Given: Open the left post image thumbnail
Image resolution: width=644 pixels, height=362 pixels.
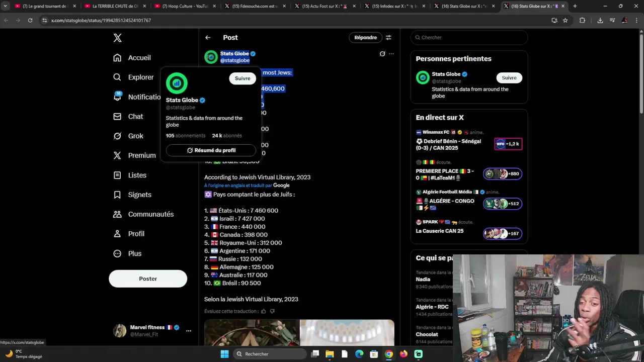Looking at the screenshot, I should point(252,332).
